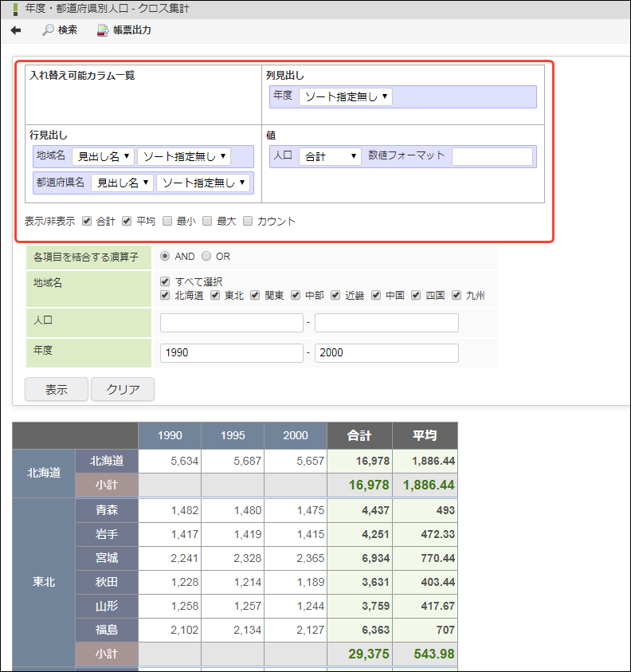
Task: Click the back arrow icon
Action: (16, 30)
